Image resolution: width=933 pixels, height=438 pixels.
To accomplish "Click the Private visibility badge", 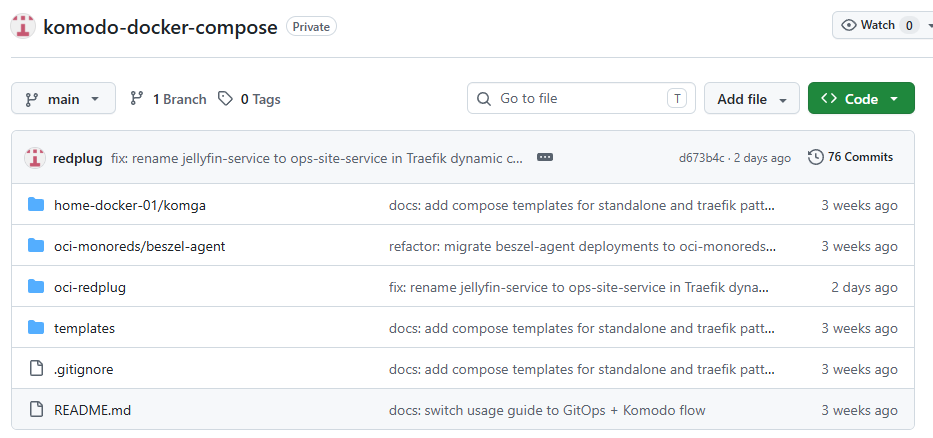I will [x=311, y=27].
